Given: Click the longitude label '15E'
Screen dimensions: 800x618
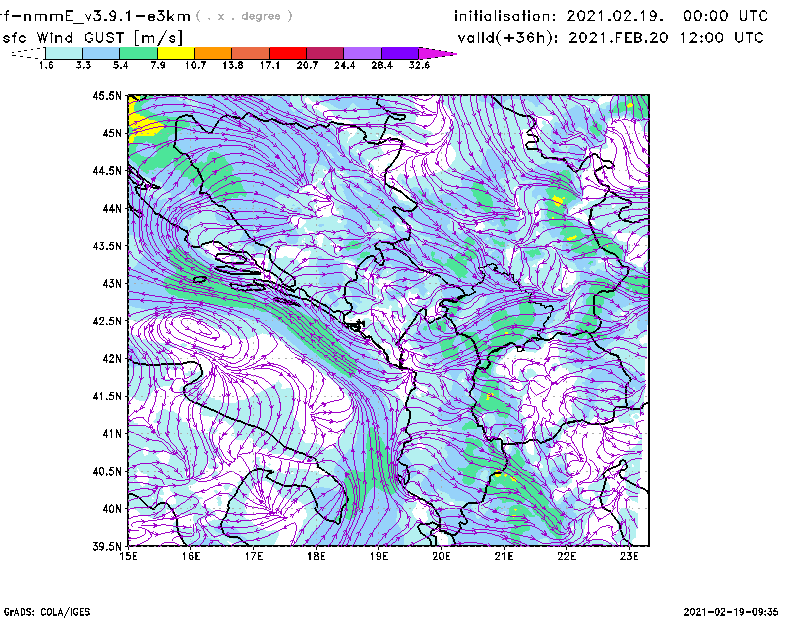Looking at the screenshot, I should pyautogui.click(x=129, y=556).
